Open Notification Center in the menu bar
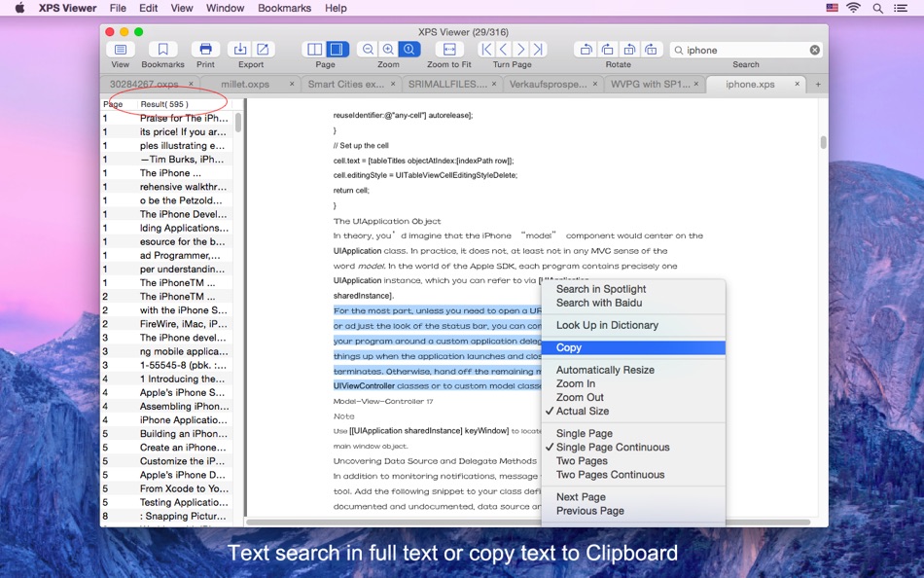 tap(901, 8)
